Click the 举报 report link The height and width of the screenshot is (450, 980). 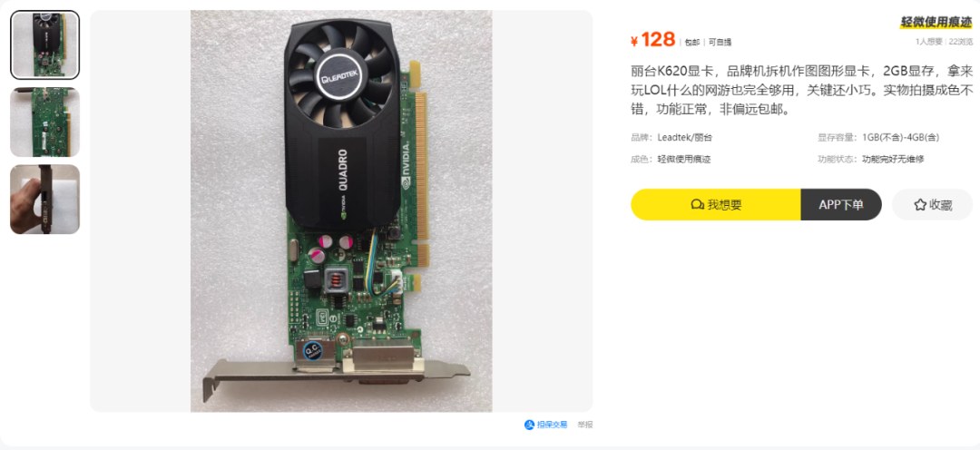click(585, 425)
